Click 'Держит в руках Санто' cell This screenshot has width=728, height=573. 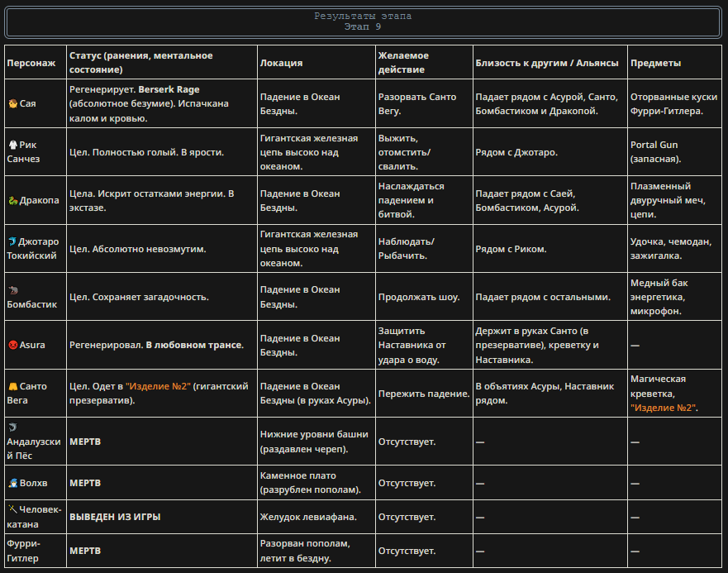coord(550,346)
